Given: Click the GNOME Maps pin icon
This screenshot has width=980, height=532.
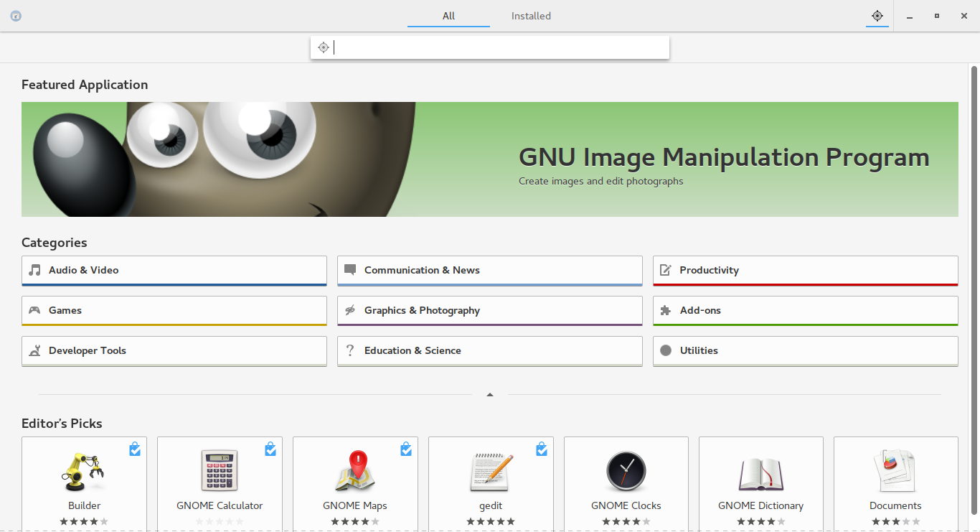Looking at the screenshot, I should pos(355,472).
